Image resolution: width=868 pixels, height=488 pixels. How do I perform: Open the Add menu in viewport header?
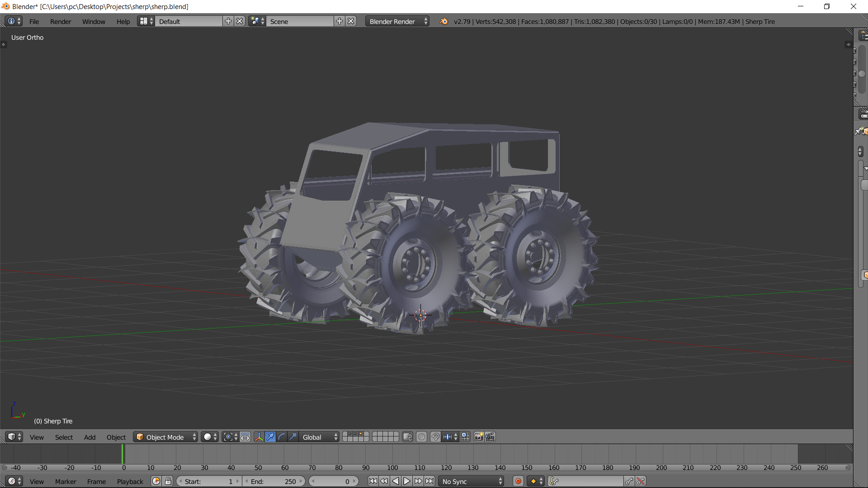click(90, 437)
